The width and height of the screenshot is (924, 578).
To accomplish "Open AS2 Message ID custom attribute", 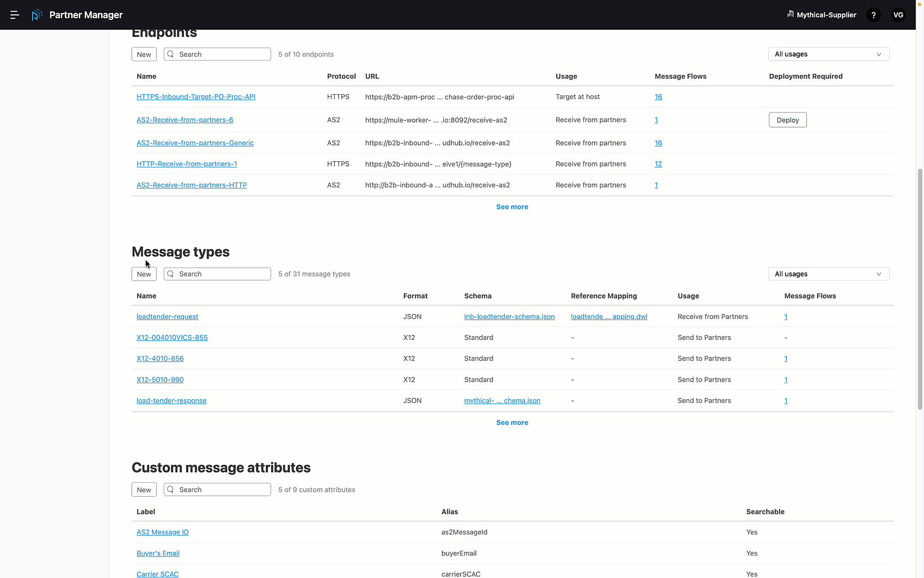I will (163, 533).
